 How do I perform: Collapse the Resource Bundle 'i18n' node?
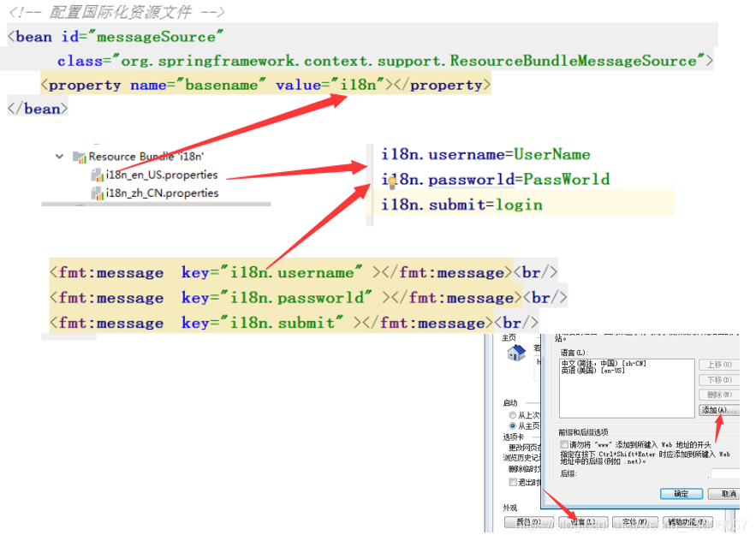click(x=59, y=157)
